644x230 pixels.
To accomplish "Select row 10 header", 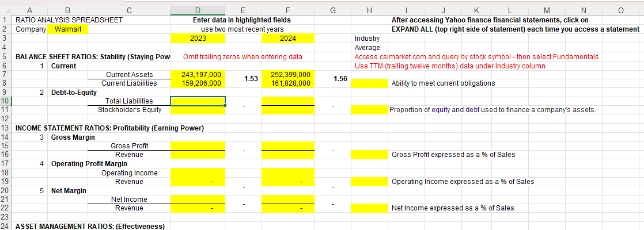I will [6, 101].
